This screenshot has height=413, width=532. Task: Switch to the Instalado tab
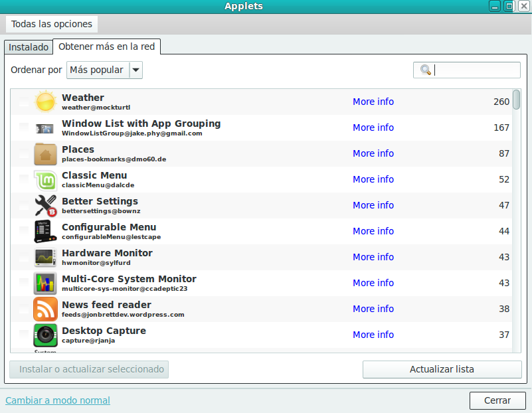(29, 47)
